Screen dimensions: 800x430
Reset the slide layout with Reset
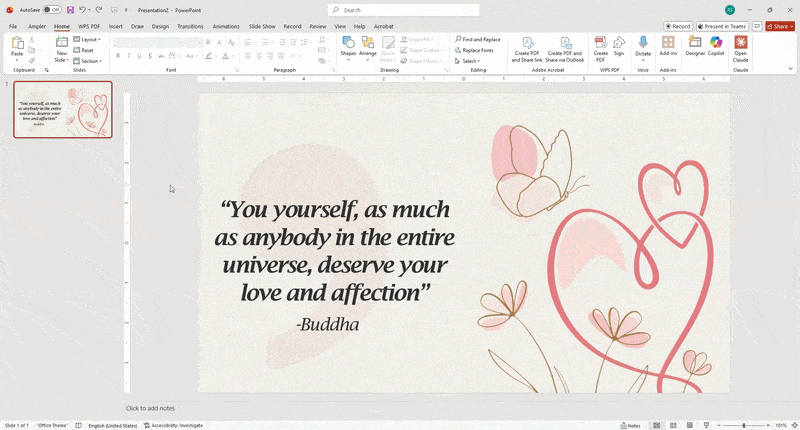point(84,50)
